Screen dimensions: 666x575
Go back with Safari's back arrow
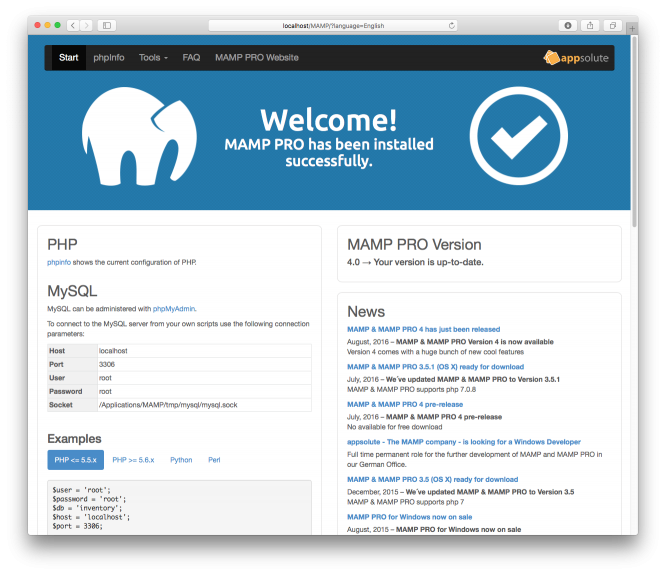tap(73, 25)
